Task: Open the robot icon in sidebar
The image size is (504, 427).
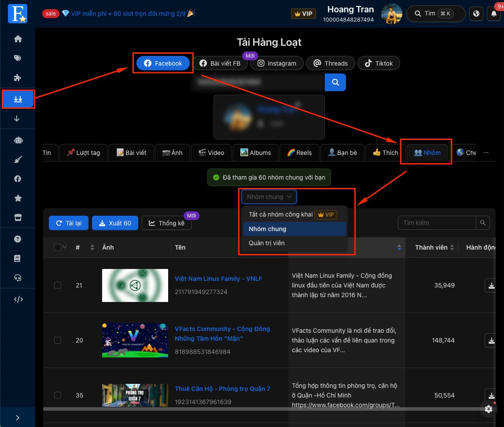Action: point(18,140)
